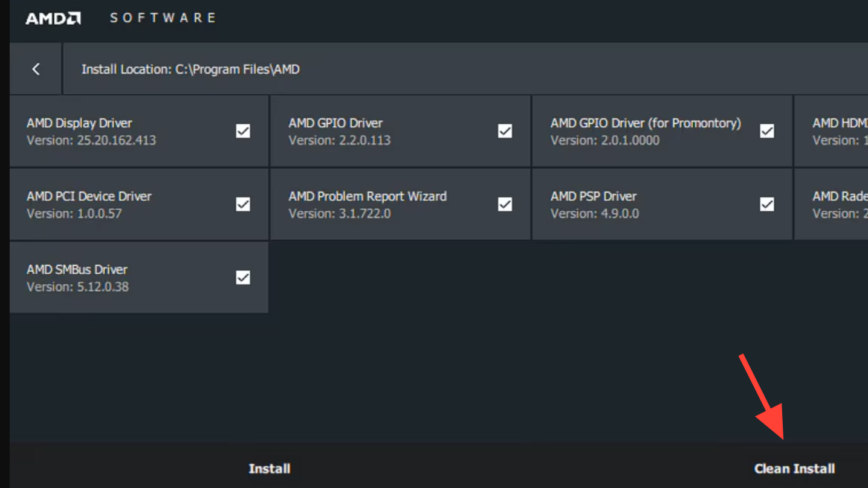Select Version: 2.0.1.0000 text
The width and height of the screenshot is (868, 488).
click(605, 140)
